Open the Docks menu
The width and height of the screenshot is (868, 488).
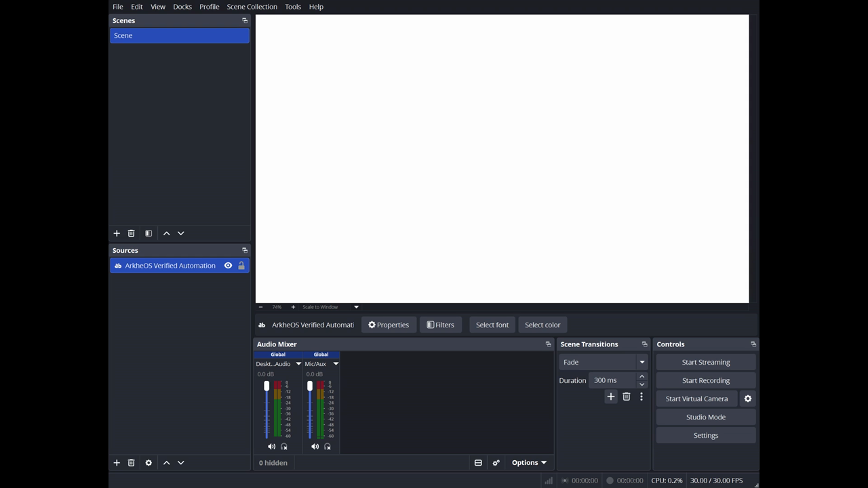182,7
